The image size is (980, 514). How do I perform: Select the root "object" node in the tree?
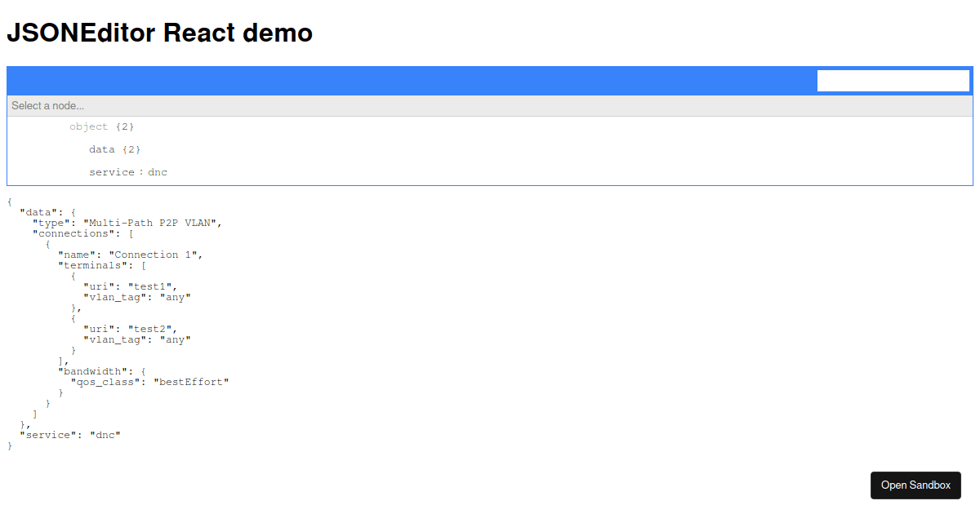pos(88,126)
